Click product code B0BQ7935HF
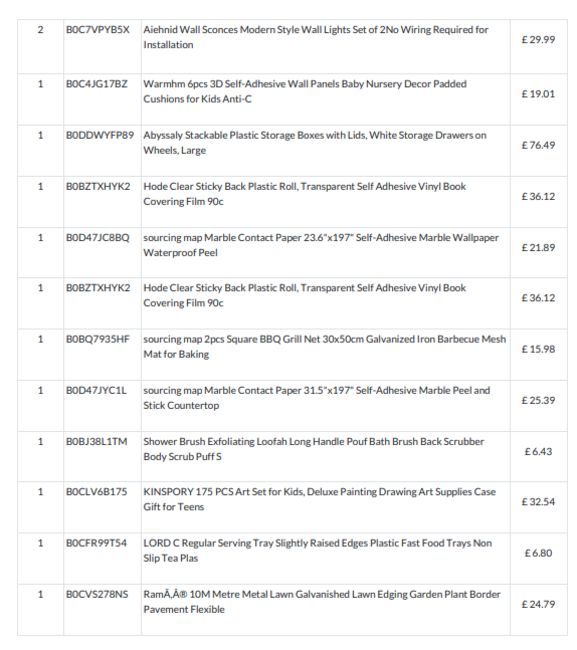 point(97,340)
